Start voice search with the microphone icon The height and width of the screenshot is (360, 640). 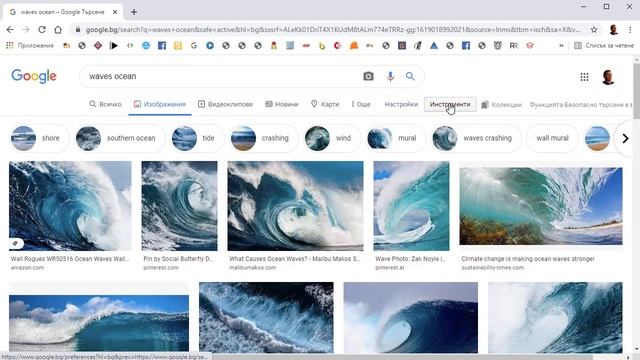click(x=390, y=76)
